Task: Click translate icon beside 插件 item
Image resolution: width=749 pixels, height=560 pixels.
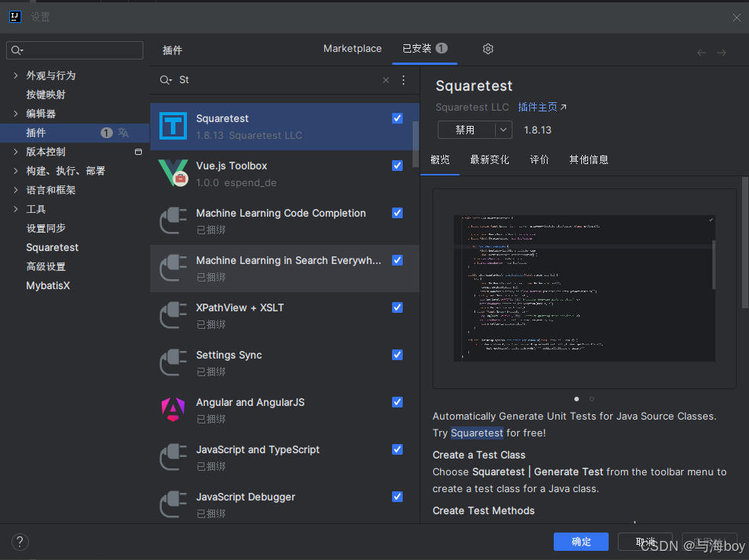Action: [124, 132]
